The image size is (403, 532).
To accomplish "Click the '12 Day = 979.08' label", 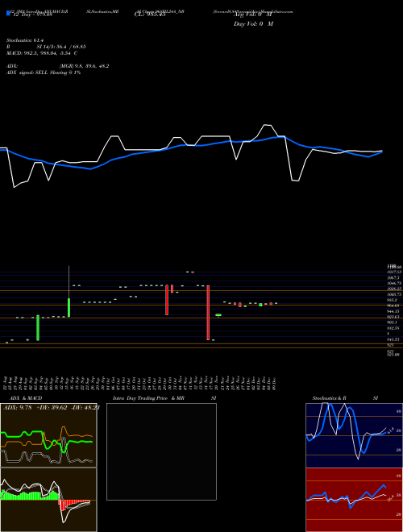I will coord(32,15).
